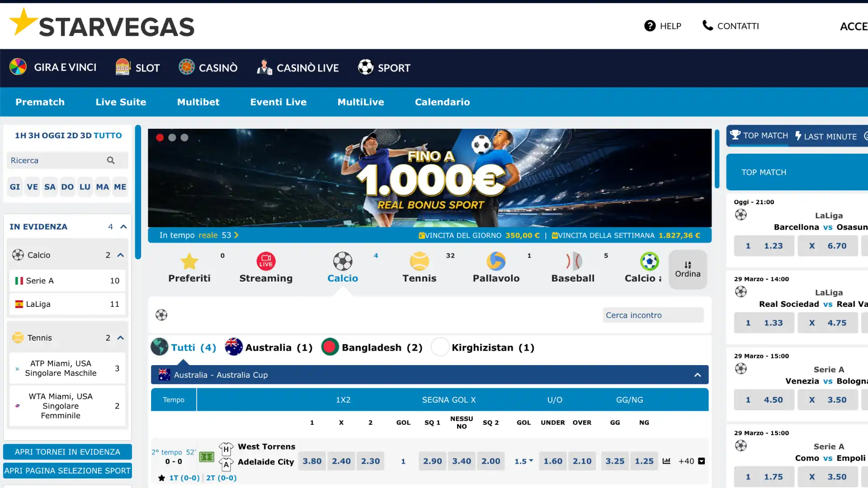Collapse the Australia Cup league header
This screenshot has width=868, height=488.
click(698, 375)
